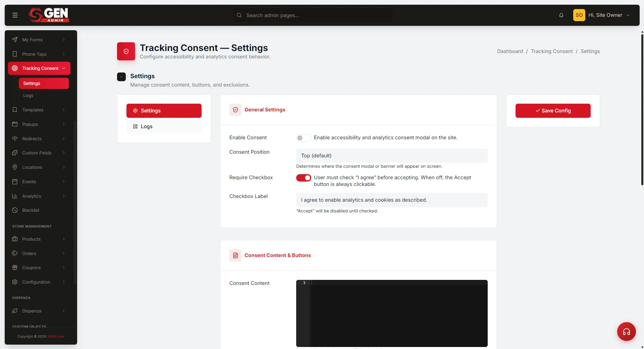This screenshot has height=349, width=644.
Task: Click the SGEN Admin logo
Action: pos(49,15)
